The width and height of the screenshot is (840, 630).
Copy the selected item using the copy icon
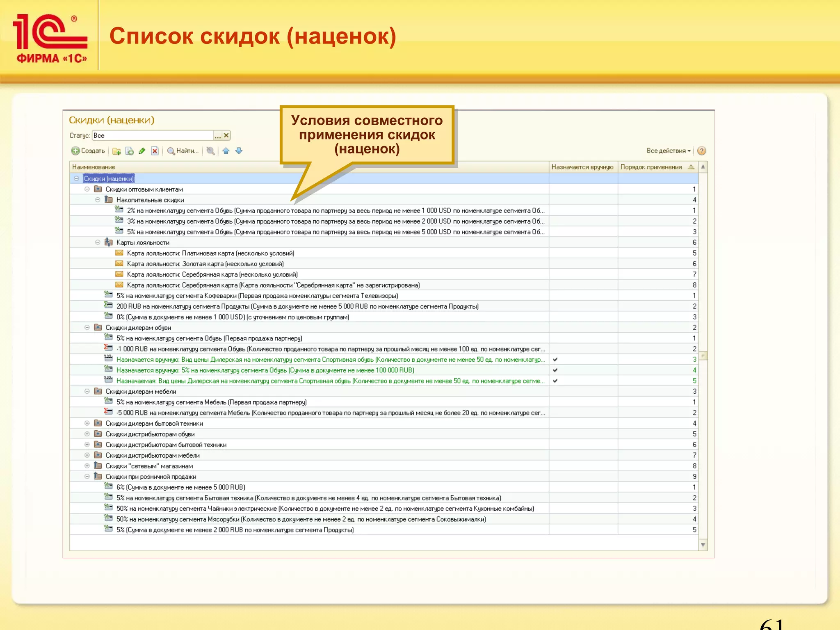[x=129, y=151]
